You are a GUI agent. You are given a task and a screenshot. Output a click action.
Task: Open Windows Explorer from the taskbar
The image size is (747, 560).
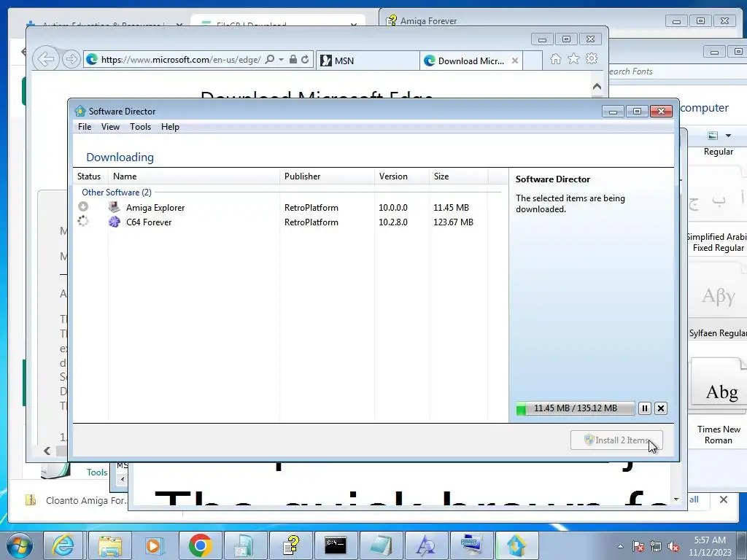109,545
